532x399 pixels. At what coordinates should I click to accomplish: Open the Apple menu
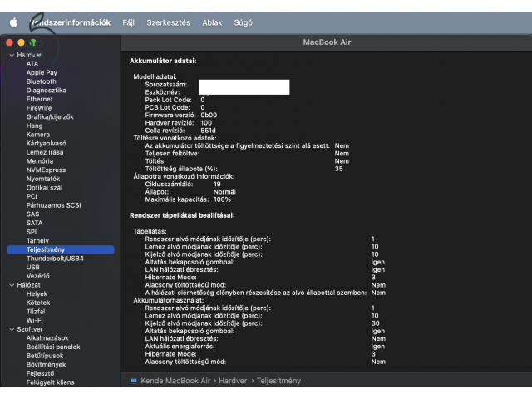pos(13,22)
